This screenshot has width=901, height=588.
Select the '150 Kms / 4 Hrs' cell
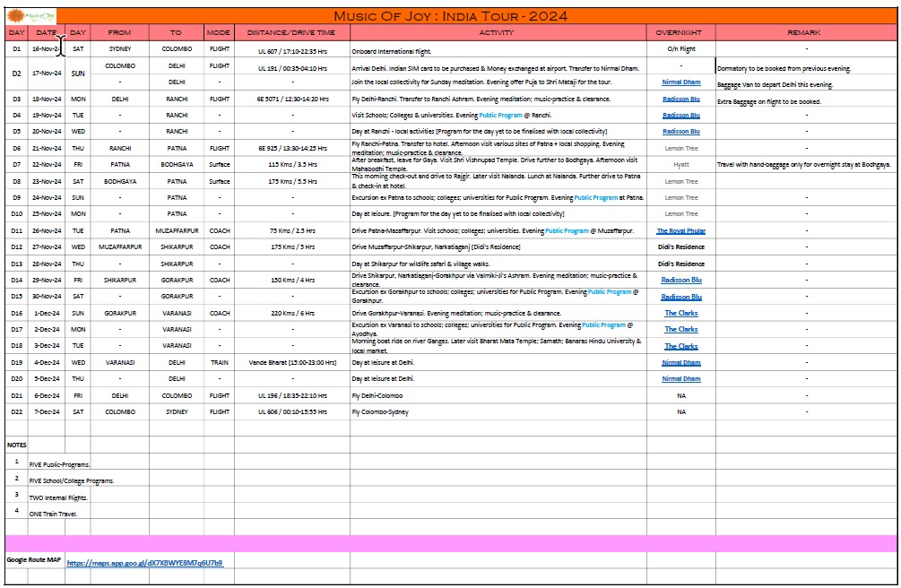tap(292, 280)
